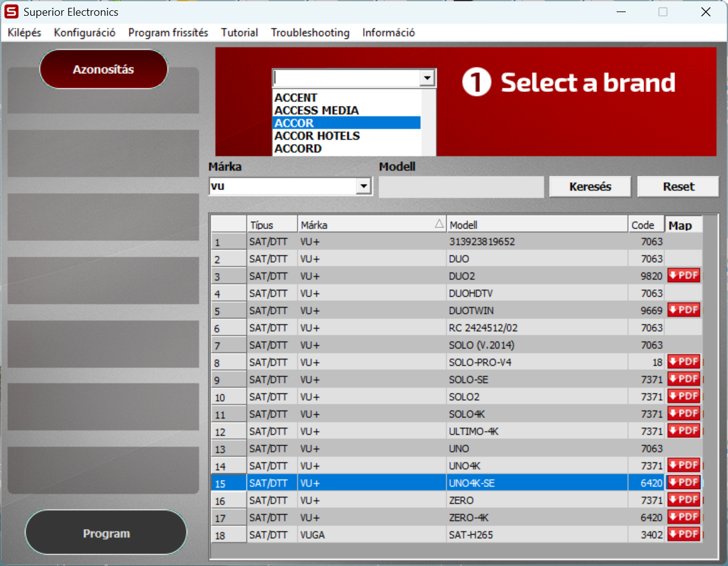The height and width of the screenshot is (566, 728).
Task: Select the SAT-H265 model cell
Action: point(537,535)
